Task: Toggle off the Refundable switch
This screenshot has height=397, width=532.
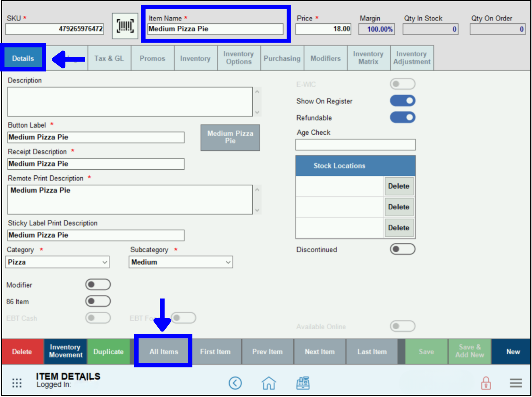Action: tap(402, 117)
